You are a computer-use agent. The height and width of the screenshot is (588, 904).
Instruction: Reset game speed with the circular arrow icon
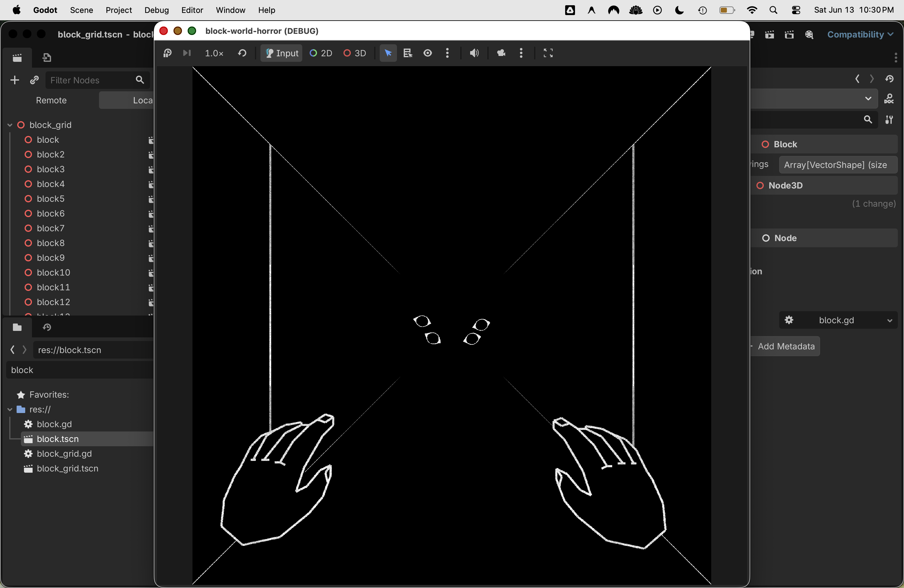[242, 53]
